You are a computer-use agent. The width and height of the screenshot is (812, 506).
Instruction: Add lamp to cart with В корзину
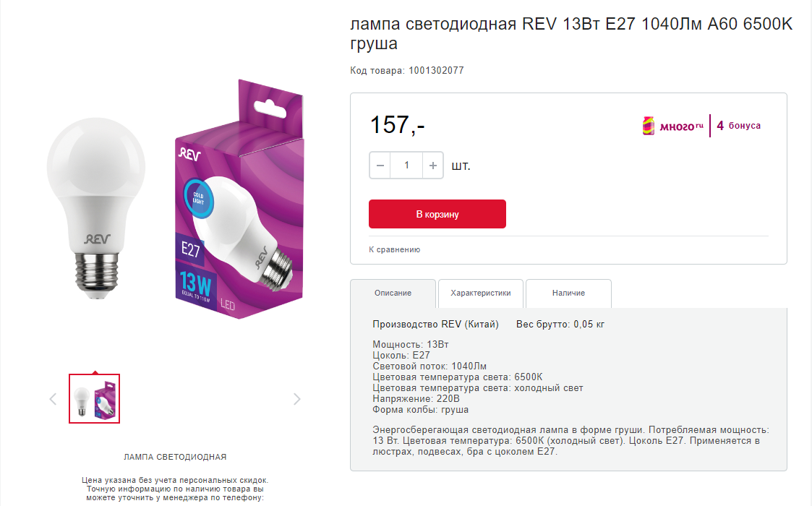tap(437, 214)
